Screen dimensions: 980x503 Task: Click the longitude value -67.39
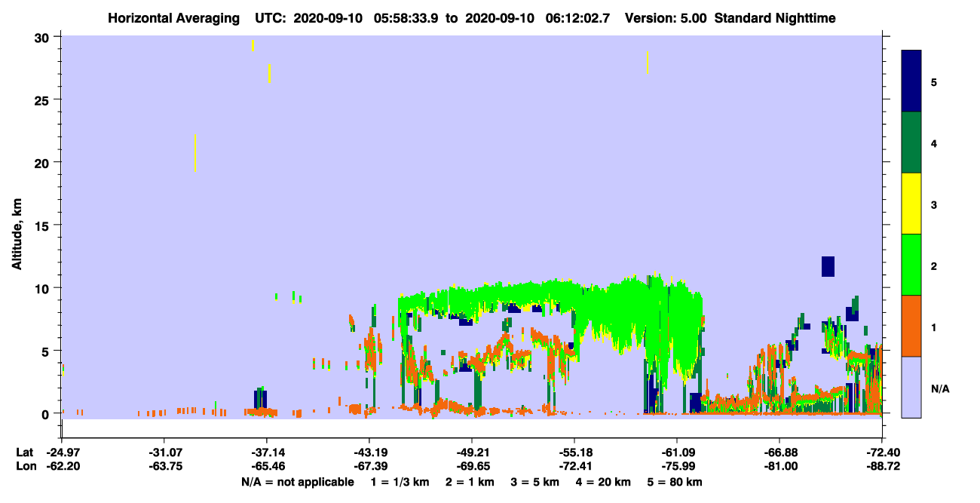(x=369, y=466)
